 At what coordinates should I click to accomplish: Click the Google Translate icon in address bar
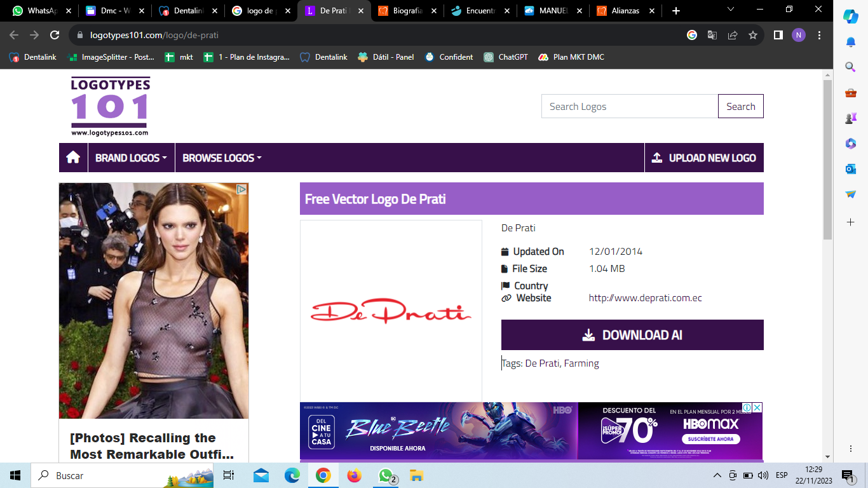pos(712,36)
